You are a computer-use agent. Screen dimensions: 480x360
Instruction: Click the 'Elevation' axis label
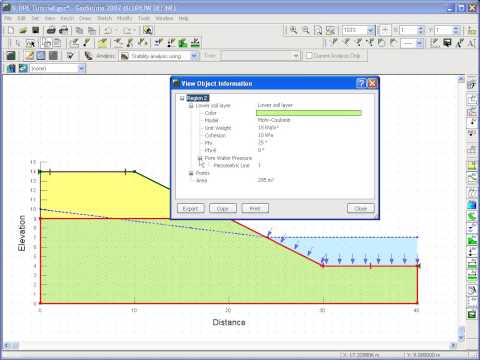coord(22,233)
